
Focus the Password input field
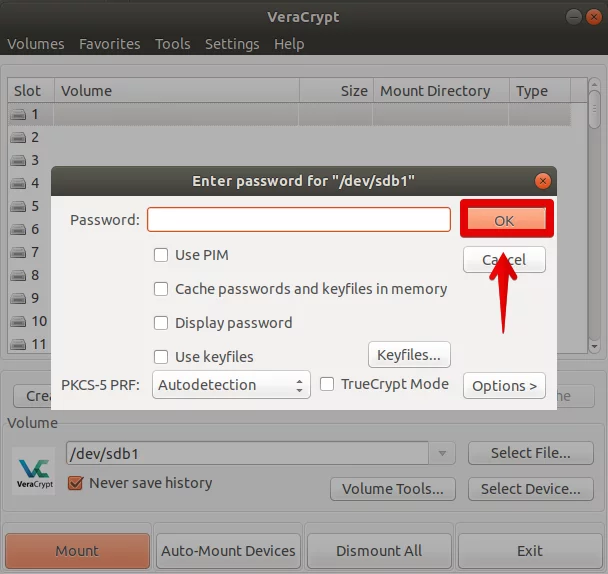click(x=299, y=220)
